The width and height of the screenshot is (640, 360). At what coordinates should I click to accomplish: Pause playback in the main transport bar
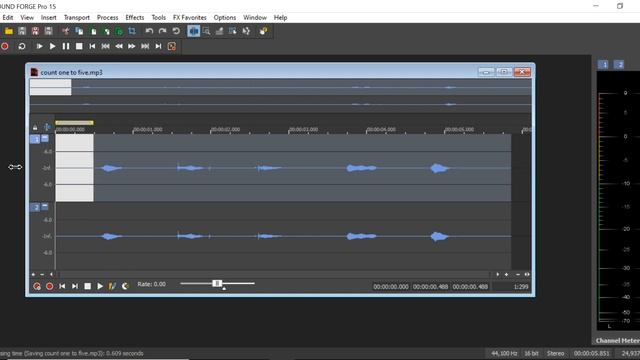click(x=66, y=47)
